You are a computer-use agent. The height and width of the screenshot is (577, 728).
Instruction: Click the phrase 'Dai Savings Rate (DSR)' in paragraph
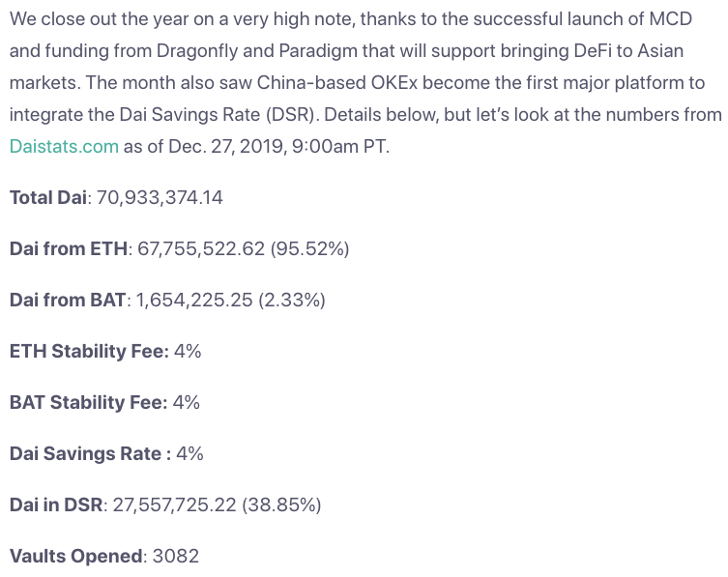218,114
